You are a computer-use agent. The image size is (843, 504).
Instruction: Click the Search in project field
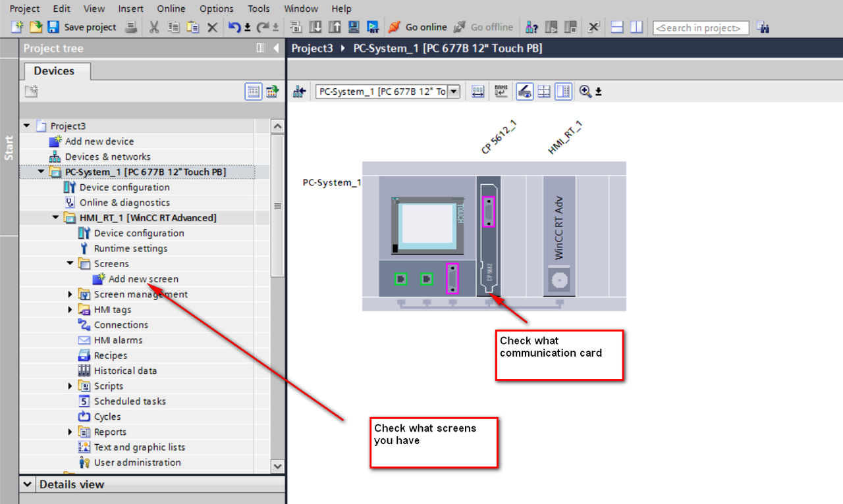(701, 28)
